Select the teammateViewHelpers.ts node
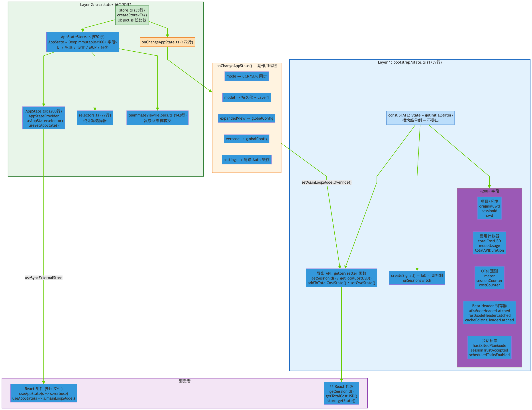This screenshot has width=532, height=410. 157,118
